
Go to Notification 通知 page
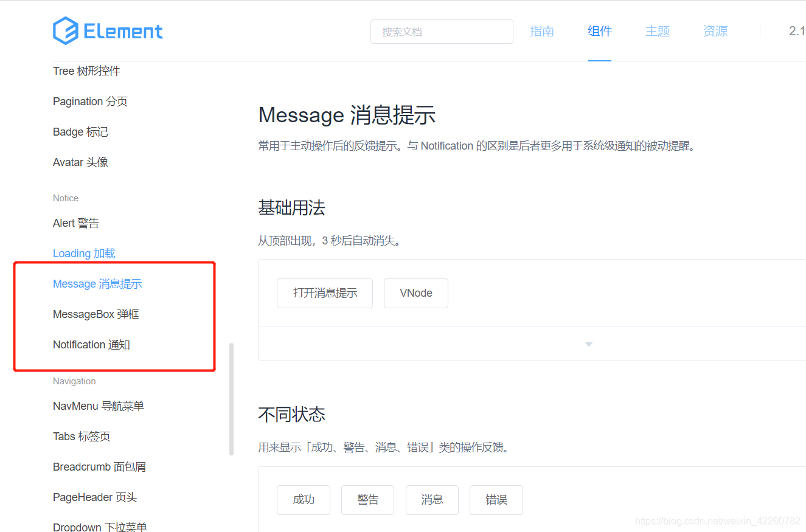click(x=91, y=345)
